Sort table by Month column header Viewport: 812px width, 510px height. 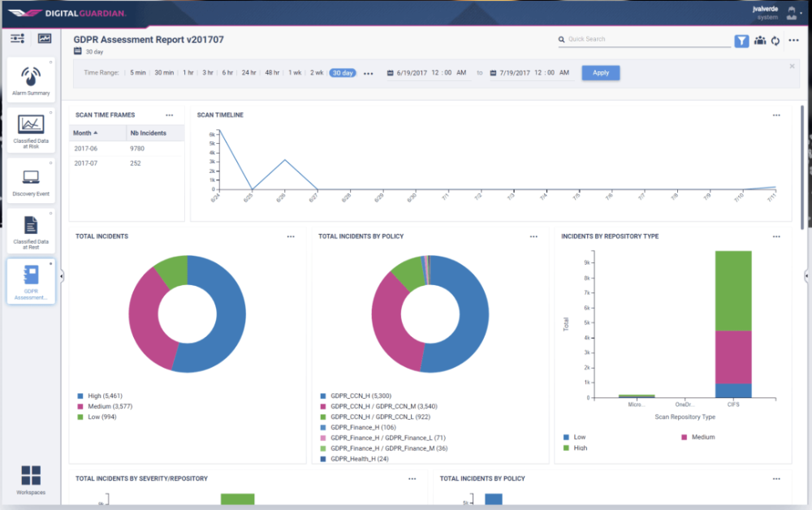[83, 133]
